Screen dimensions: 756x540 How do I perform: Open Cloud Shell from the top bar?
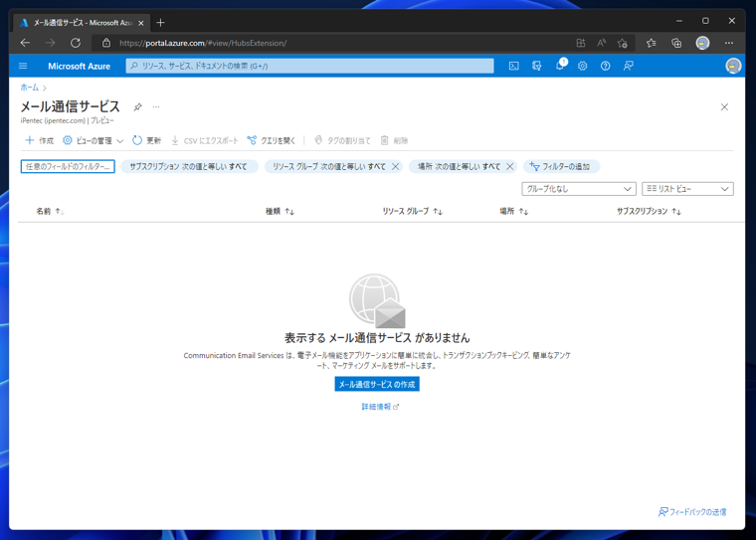coord(513,66)
